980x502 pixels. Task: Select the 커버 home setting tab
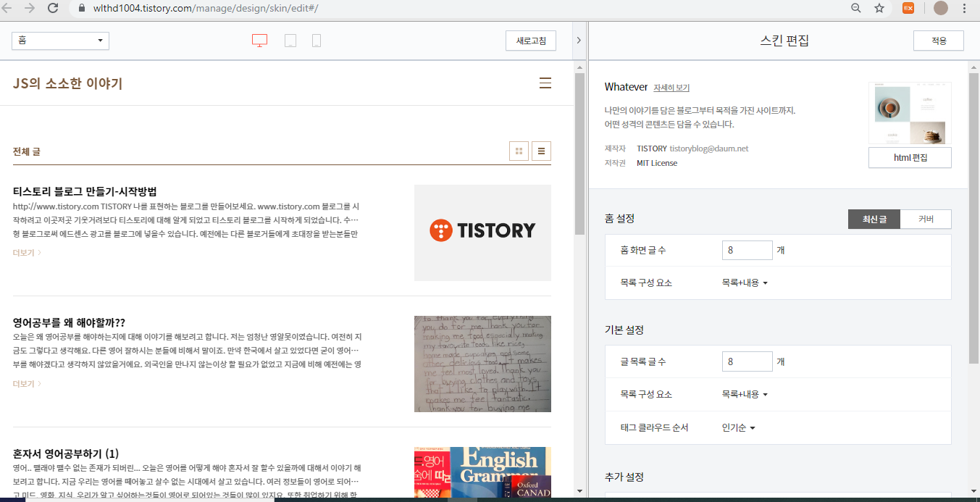point(926,219)
